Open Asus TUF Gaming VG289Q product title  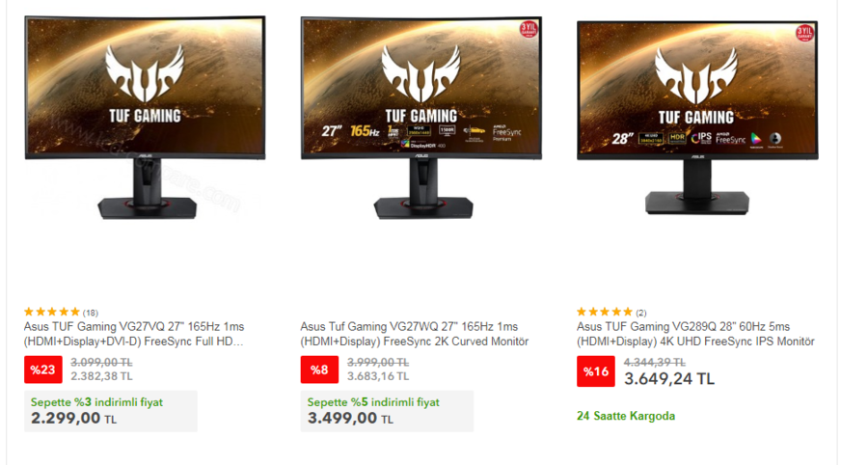point(695,334)
